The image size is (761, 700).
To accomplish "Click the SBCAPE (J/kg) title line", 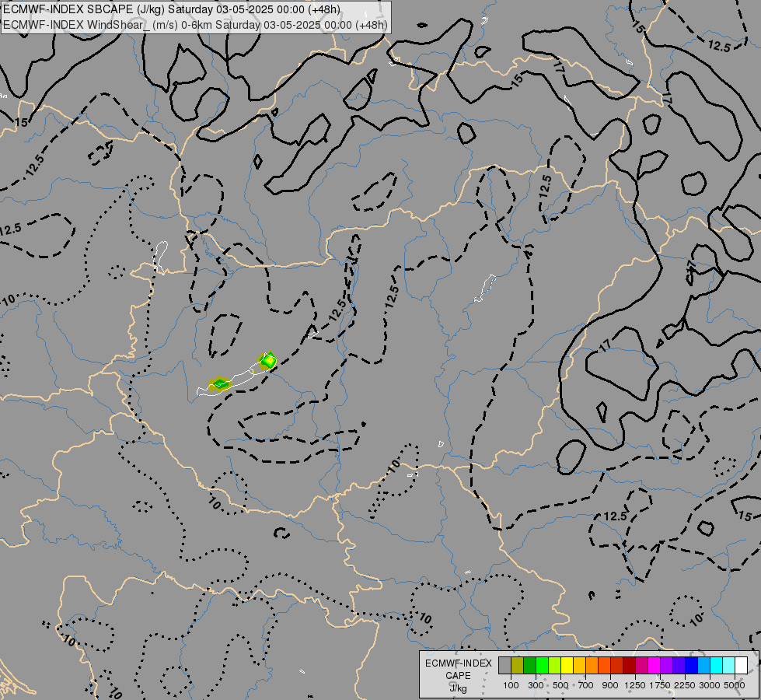I will pos(172,9).
